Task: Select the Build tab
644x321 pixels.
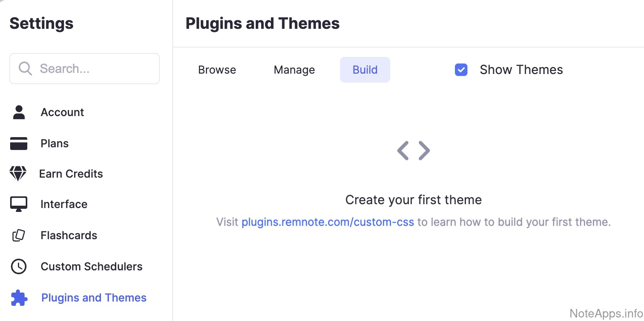Action: tap(365, 70)
